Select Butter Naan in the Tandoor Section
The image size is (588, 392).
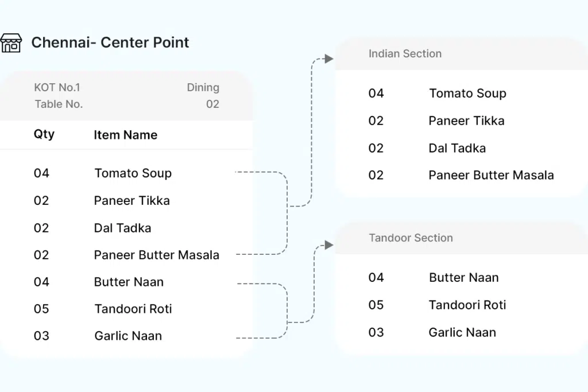coord(463,278)
